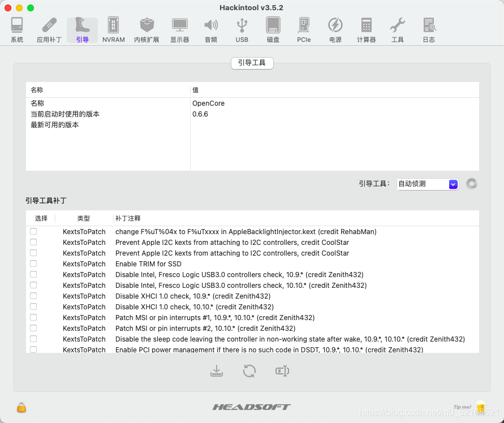Check Patch MSI or pin interrupts #1 checkbox

point(33,317)
